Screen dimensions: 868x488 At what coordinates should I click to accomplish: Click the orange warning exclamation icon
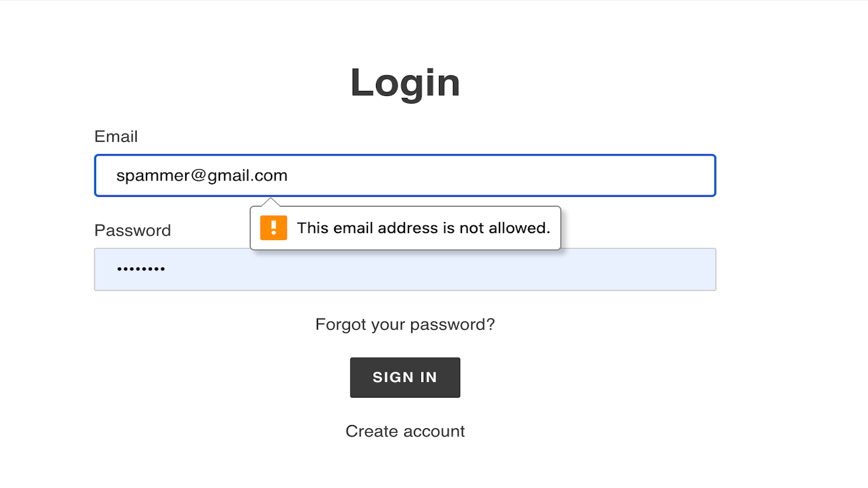[x=273, y=228]
